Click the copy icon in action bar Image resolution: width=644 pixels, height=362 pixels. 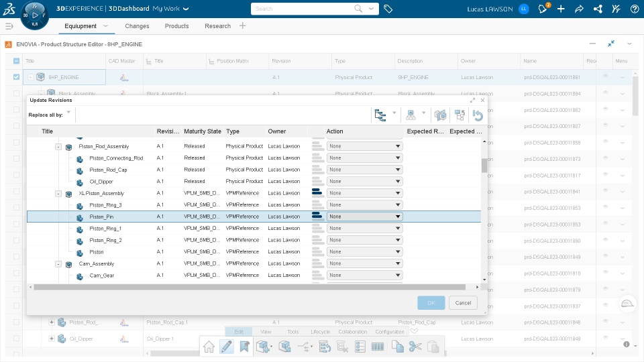click(x=397, y=347)
